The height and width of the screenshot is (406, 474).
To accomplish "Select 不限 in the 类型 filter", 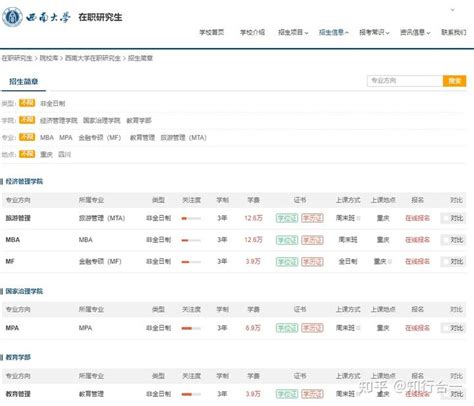I will pos(27,103).
